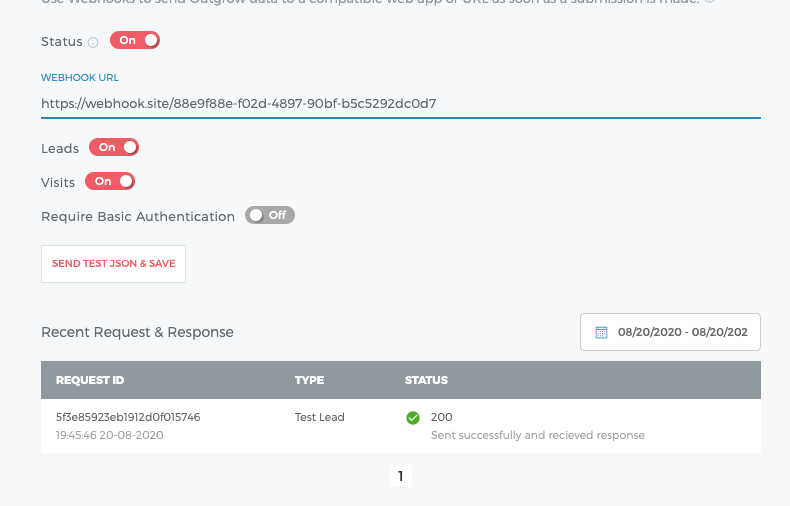Open the 08/20/2020 date range picker
The height and width of the screenshot is (506, 790).
(670, 332)
